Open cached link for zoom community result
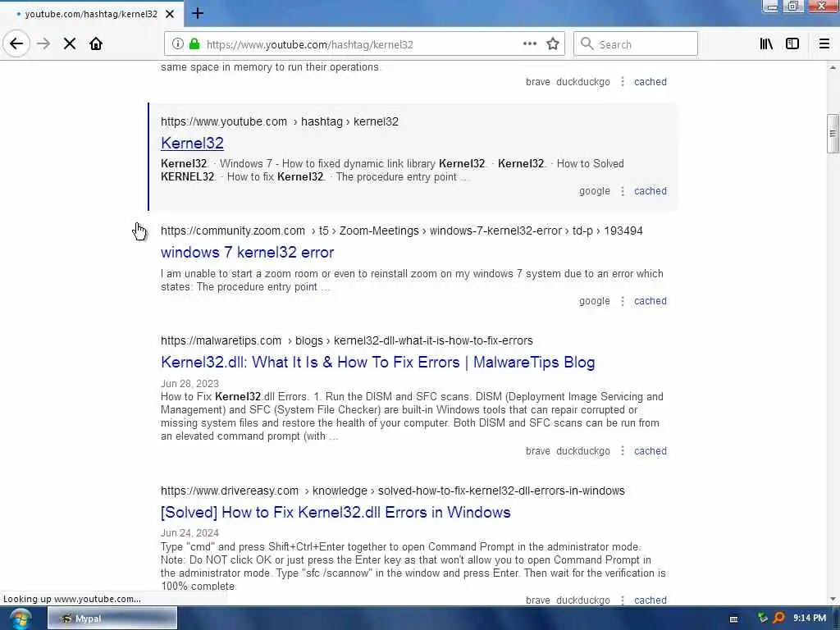This screenshot has width=840, height=630. tap(651, 301)
